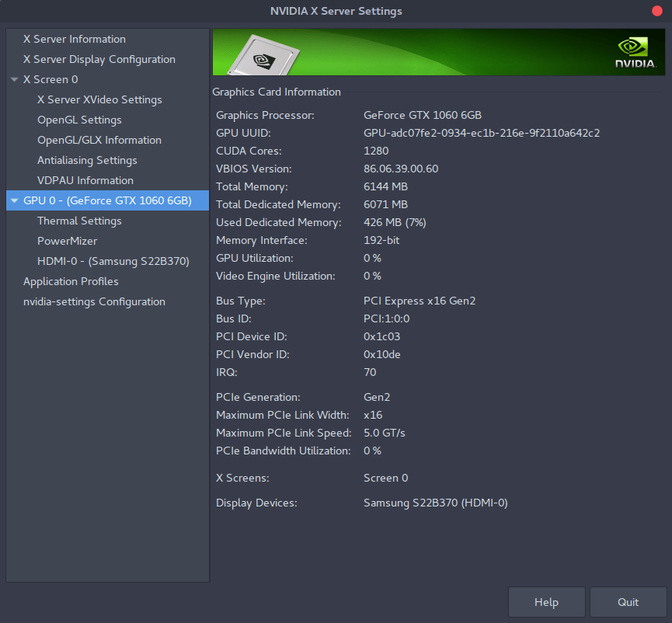Click PCIe Bandwidth Utilization value 0 %
672x623 pixels.
(372, 451)
